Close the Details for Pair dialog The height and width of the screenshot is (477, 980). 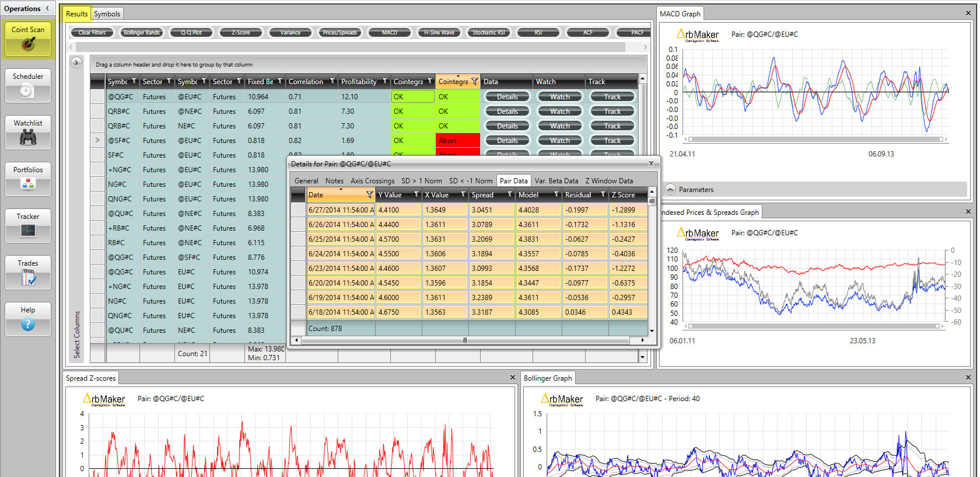pos(651,163)
